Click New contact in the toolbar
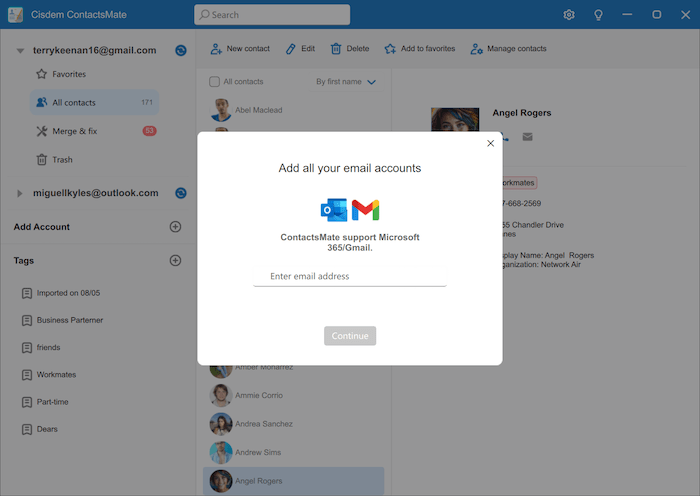Screen dimensions: 700x496 click(239, 48)
